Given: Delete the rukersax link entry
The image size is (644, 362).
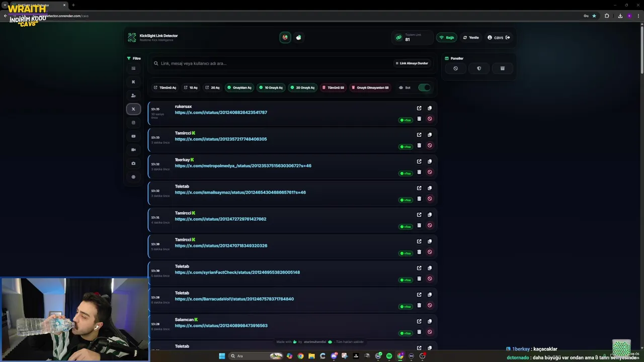Looking at the screenshot, I should (419, 119).
